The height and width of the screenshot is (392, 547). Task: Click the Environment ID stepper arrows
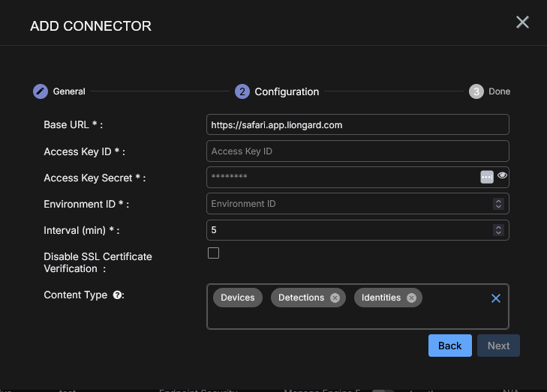(x=498, y=204)
